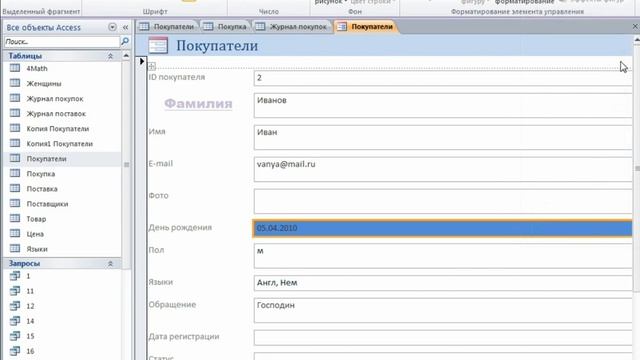Open the Поставка table icon

pyautogui.click(x=15, y=189)
